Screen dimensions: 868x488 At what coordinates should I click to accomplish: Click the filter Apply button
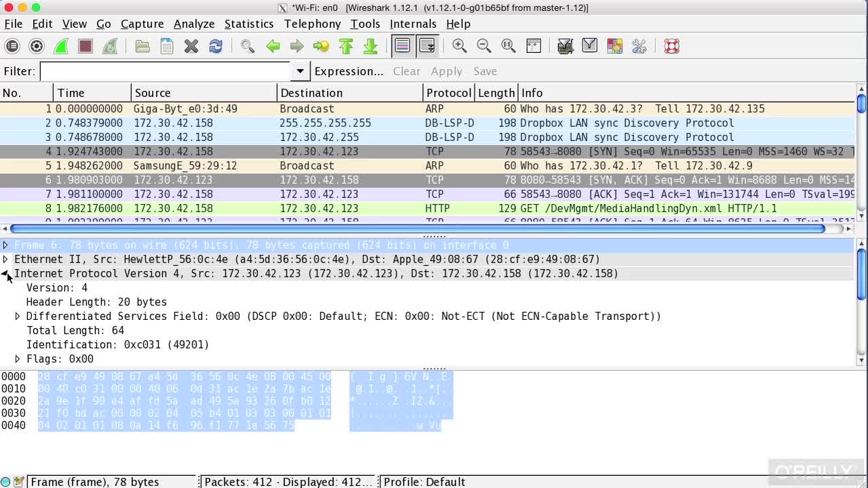[446, 71]
